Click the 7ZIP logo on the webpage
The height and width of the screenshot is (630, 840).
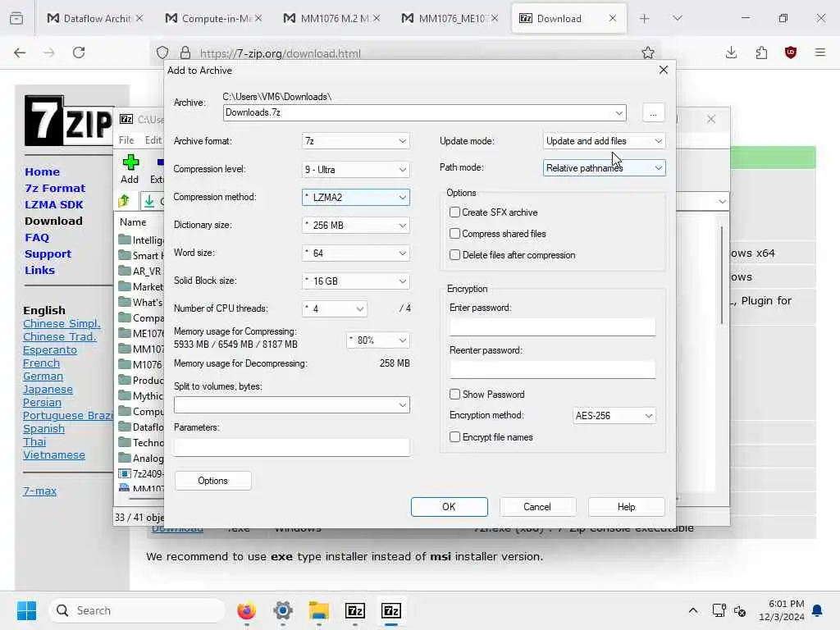pyautogui.click(x=69, y=121)
